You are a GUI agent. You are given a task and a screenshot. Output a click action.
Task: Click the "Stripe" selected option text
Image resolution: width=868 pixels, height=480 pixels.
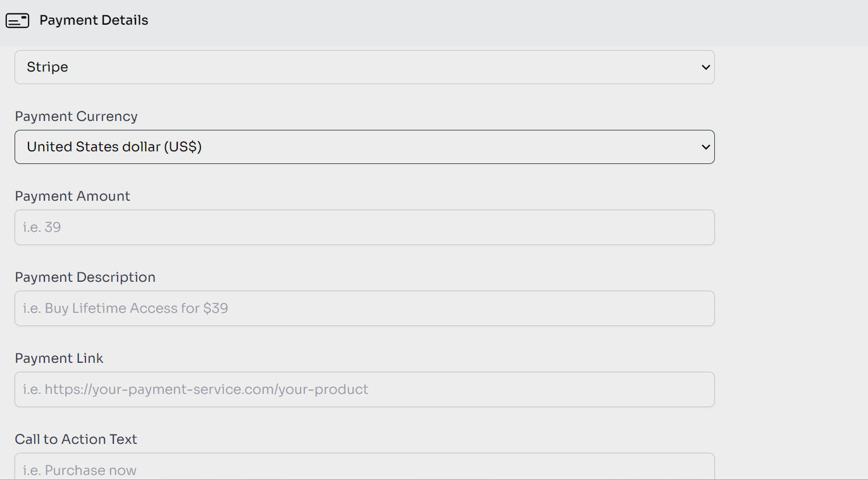[x=47, y=67]
